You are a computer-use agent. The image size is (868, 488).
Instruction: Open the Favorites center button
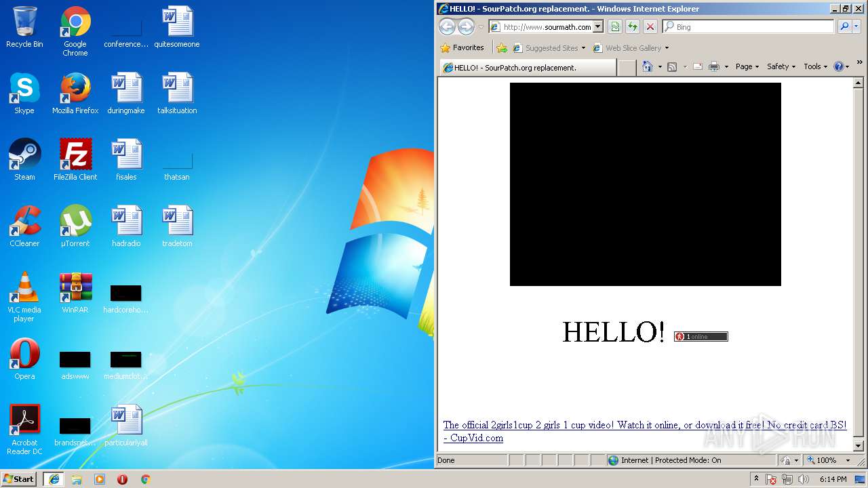[462, 48]
